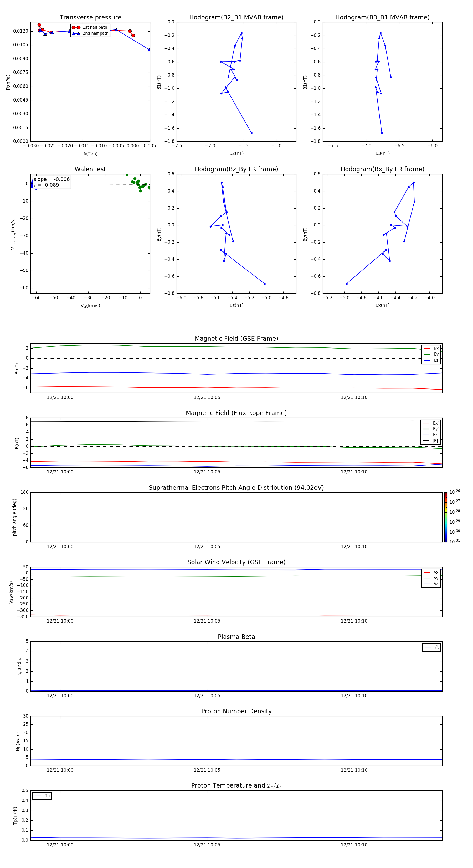Click Bz in the GSE magnetic field legend
The width and height of the screenshot is (473, 868).
431,360
